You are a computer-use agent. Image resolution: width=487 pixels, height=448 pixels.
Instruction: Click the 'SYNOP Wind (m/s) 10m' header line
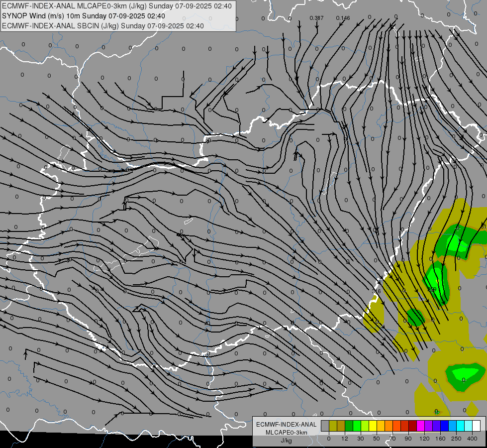84,16
